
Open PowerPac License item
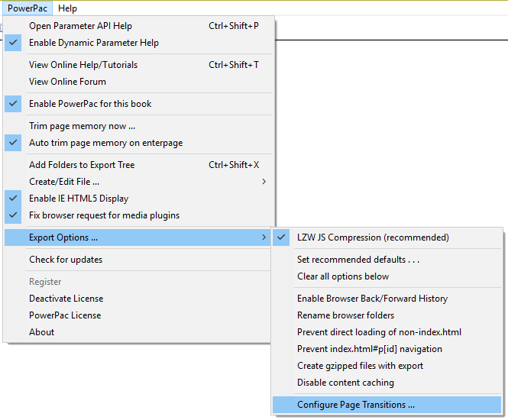coord(138,315)
